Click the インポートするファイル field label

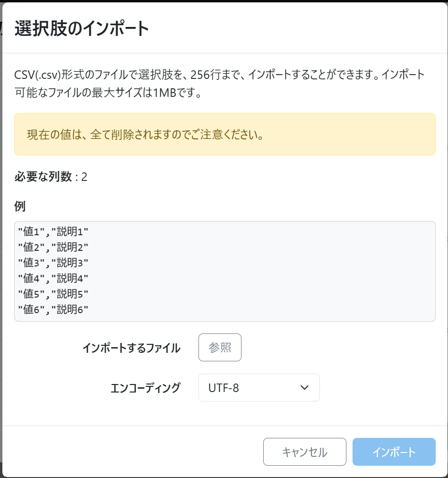click(131, 348)
